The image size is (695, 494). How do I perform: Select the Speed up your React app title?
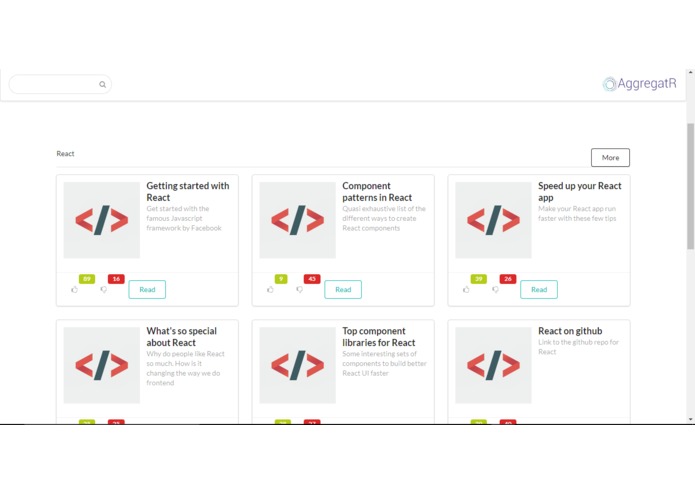point(580,191)
